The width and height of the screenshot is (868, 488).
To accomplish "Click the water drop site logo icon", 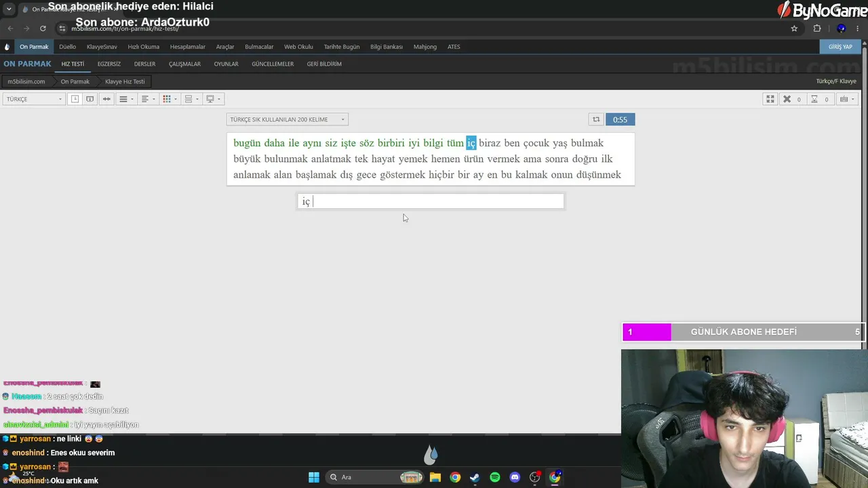I will [7, 47].
